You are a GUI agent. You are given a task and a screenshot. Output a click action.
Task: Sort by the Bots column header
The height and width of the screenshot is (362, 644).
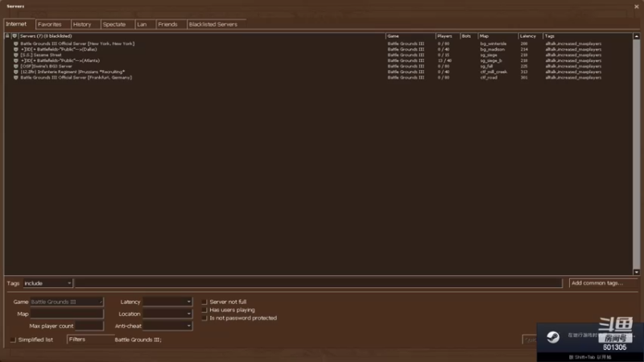(469, 36)
